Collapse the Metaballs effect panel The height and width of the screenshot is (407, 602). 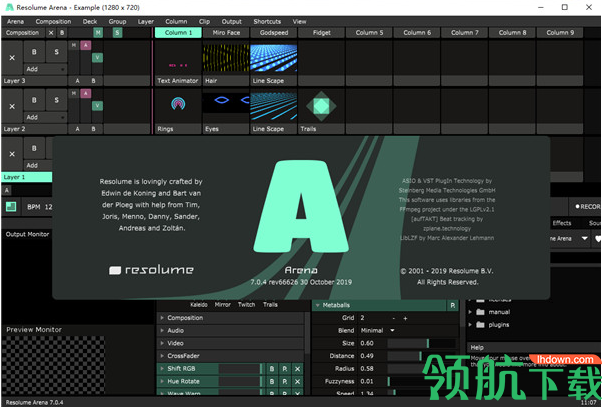(318, 305)
